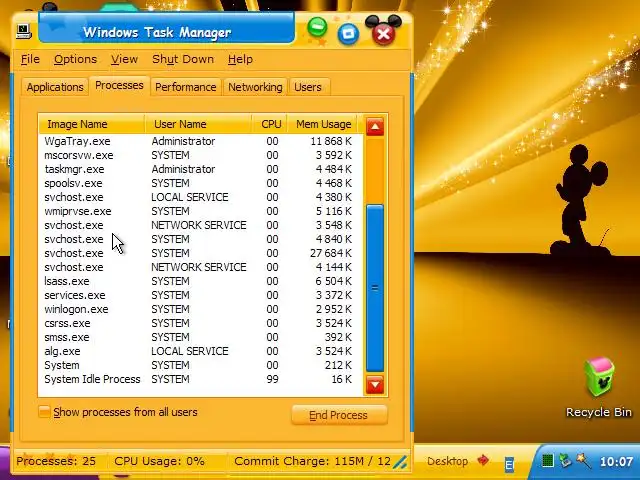Sort by the Image Name column header

point(92,124)
